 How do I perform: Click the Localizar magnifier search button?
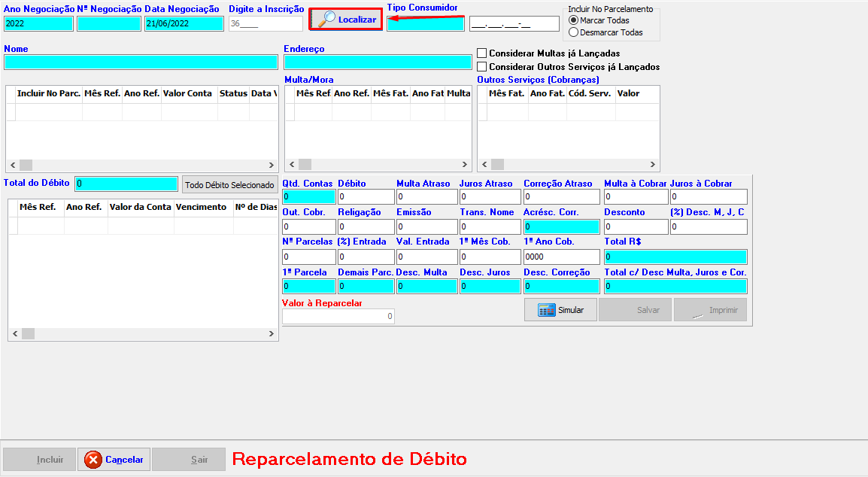[x=346, y=20]
